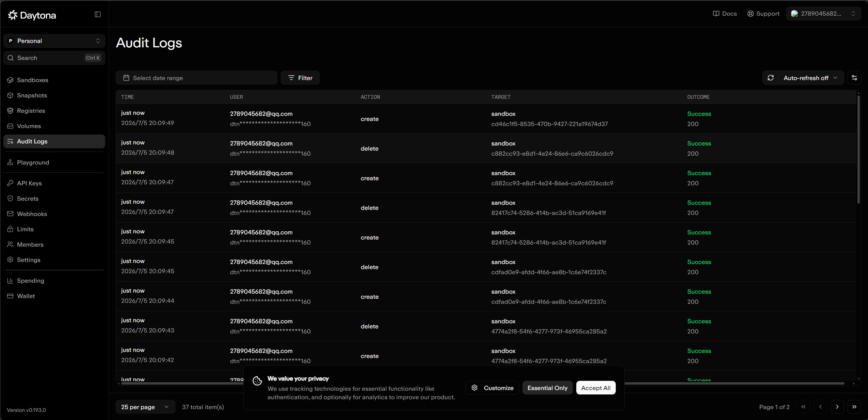This screenshot has height=420, width=868.
Task: Open the Auto-refresh off dropdown
Action: (x=810, y=78)
